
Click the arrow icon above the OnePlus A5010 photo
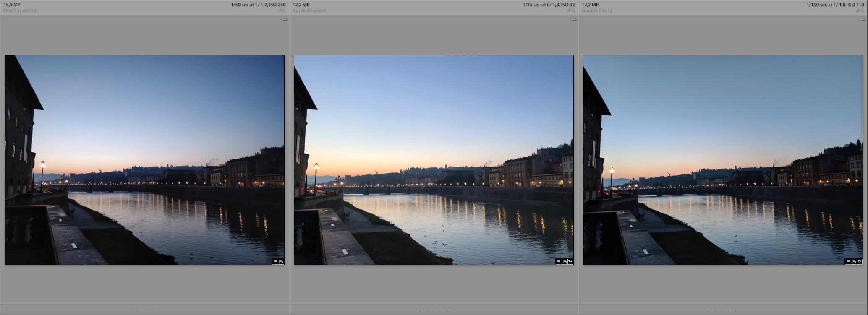pos(284,20)
